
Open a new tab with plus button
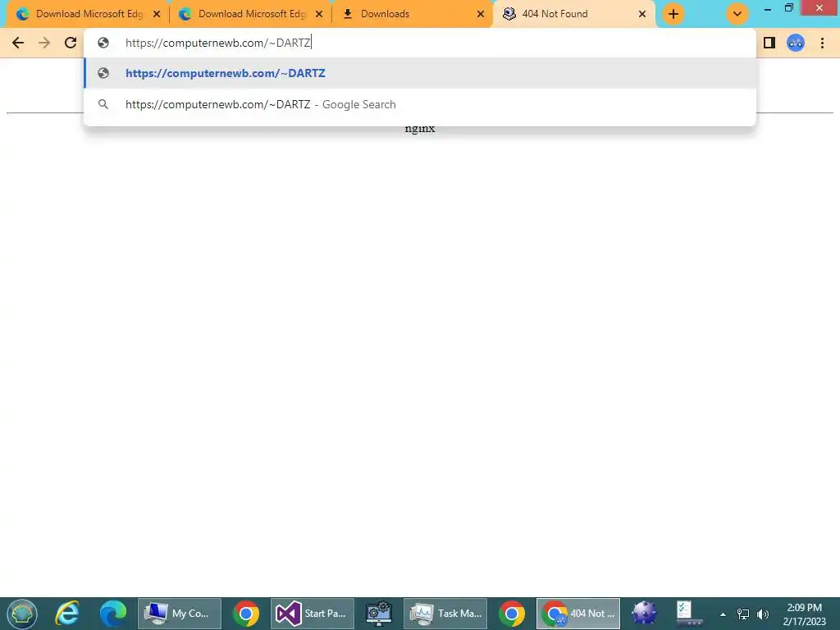(x=673, y=14)
